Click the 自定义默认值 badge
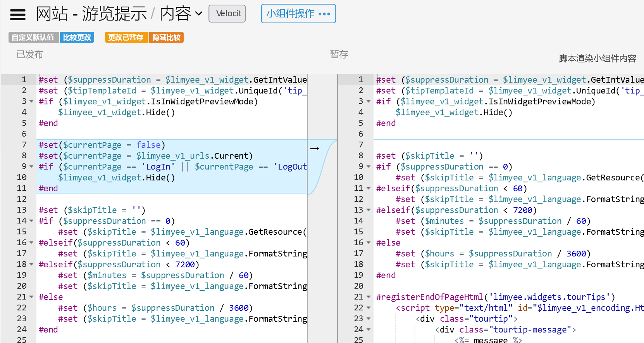 (x=33, y=37)
